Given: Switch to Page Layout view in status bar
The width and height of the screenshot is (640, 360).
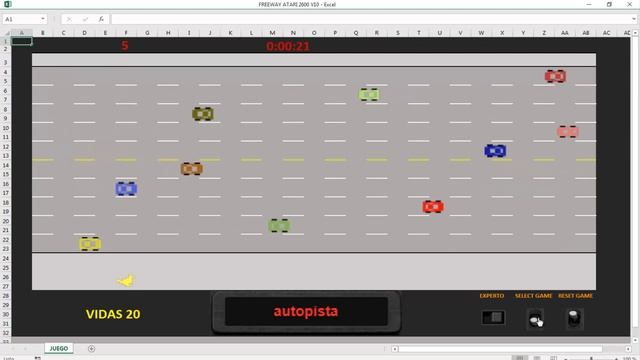Looking at the screenshot, I should coord(537,358).
